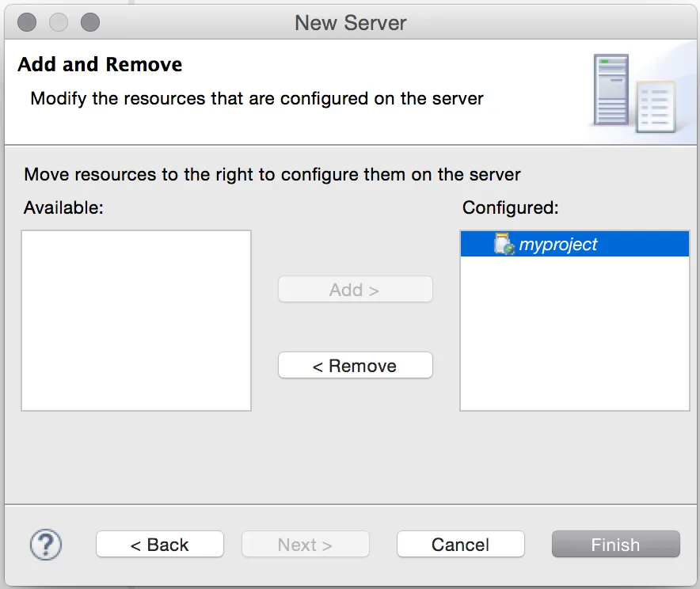Click the "Add and Remove" heading text

click(100, 64)
